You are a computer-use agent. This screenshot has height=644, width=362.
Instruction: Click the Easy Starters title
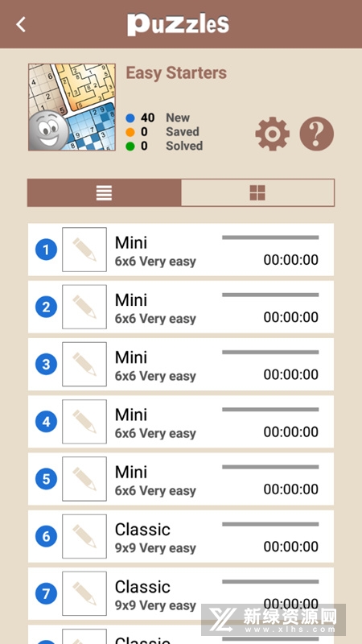click(x=176, y=73)
